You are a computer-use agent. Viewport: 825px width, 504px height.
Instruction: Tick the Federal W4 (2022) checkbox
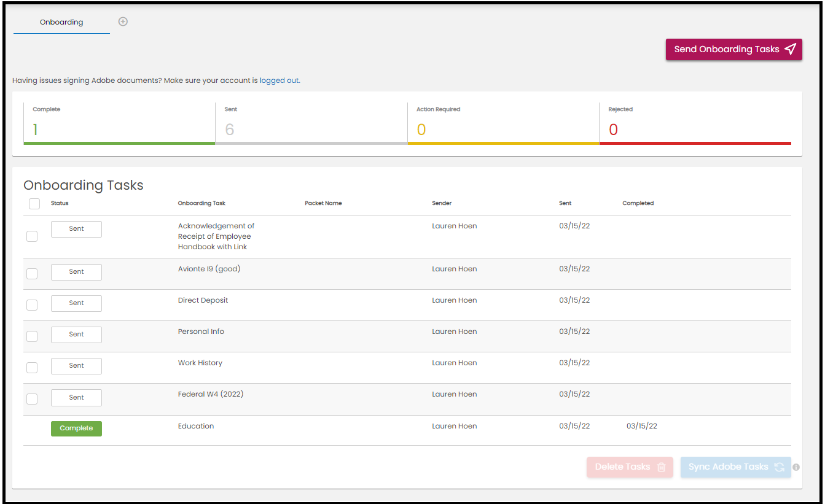pyautogui.click(x=32, y=399)
